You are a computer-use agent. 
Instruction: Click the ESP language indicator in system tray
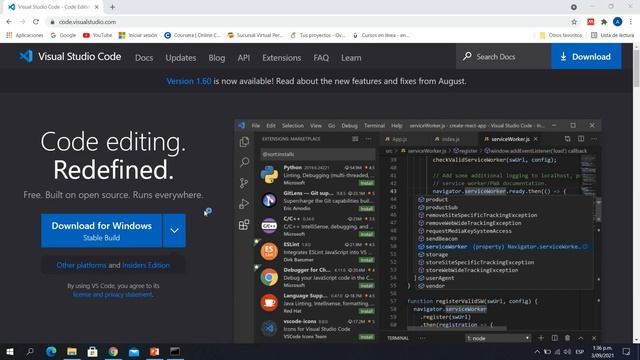pos(580,351)
